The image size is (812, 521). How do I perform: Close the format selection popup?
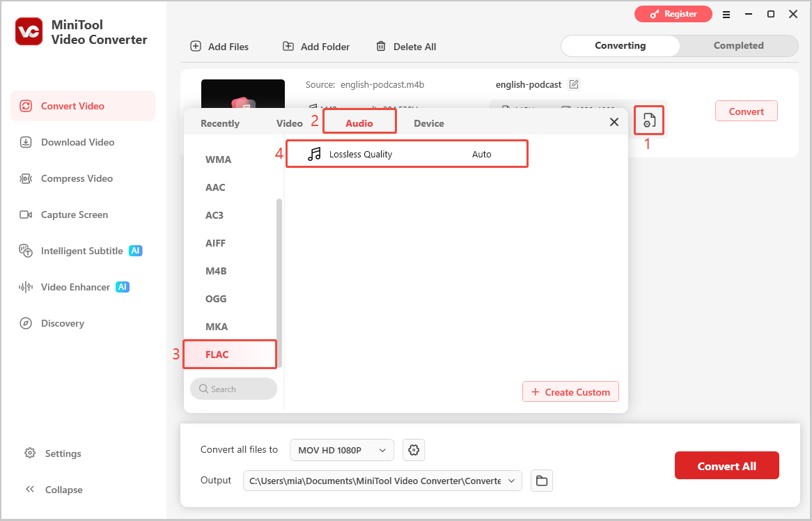[614, 122]
